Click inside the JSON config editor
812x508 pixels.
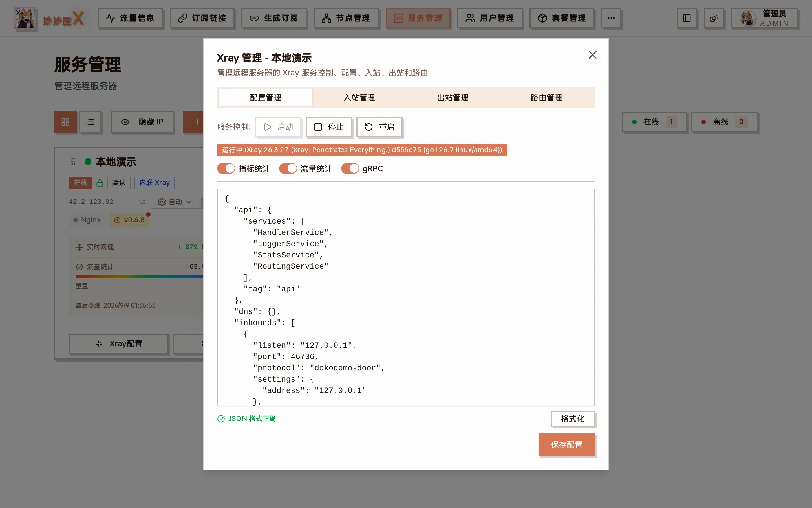coord(406,297)
